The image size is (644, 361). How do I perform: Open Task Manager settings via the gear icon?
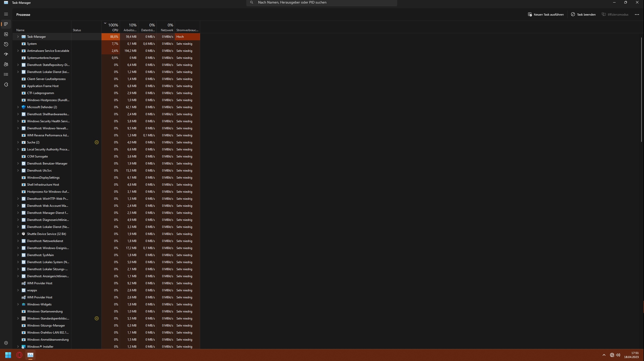click(6, 343)
